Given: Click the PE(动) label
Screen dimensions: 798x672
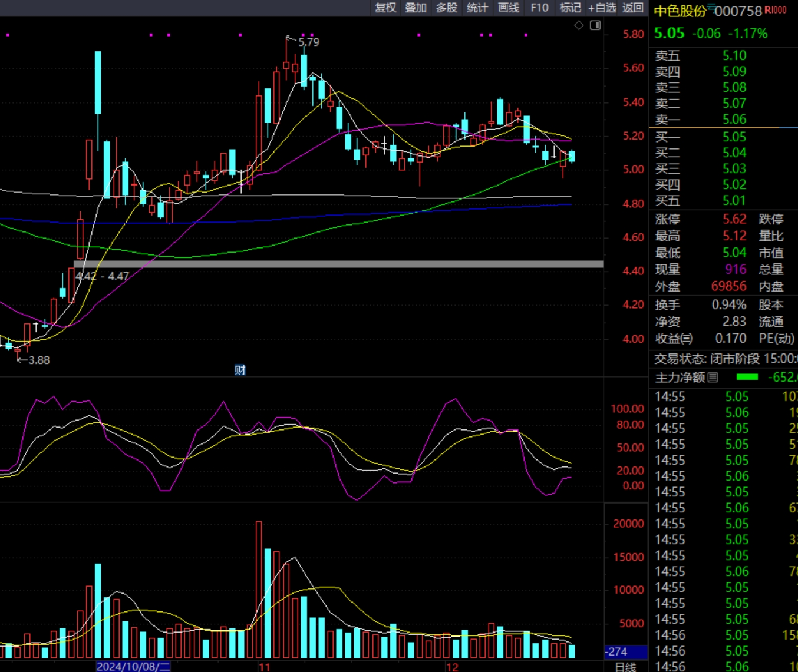Looking at the screenshot, I should pos(777,338).
